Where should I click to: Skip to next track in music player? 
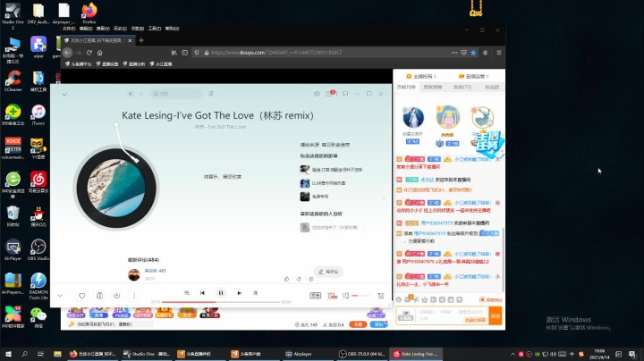239,293
